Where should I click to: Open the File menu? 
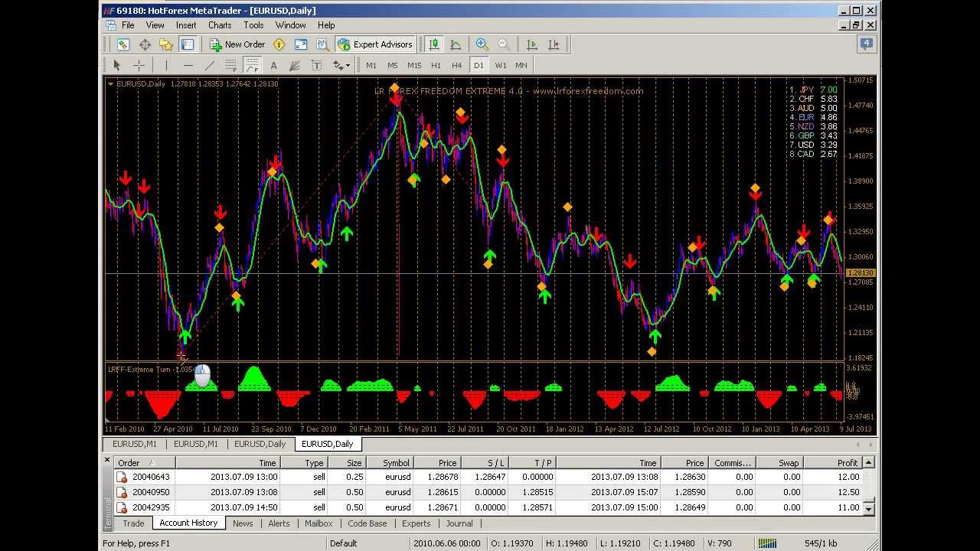[x=128, y=25]
